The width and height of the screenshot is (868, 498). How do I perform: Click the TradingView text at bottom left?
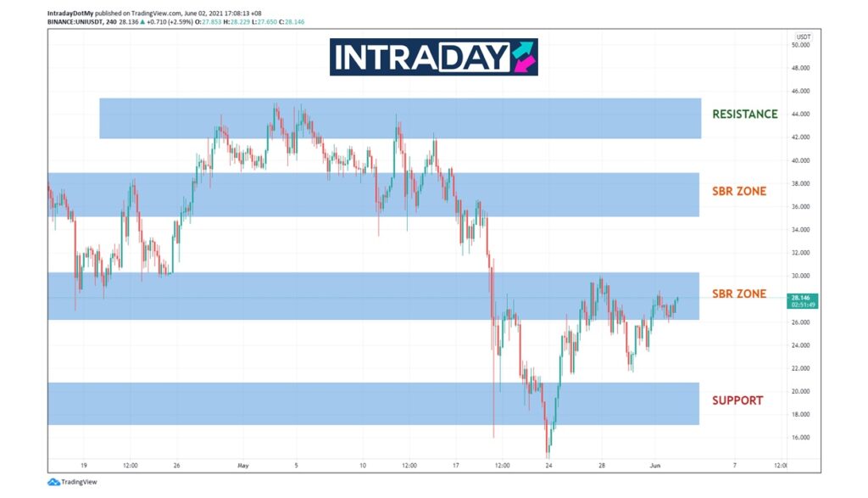[79, 482]
